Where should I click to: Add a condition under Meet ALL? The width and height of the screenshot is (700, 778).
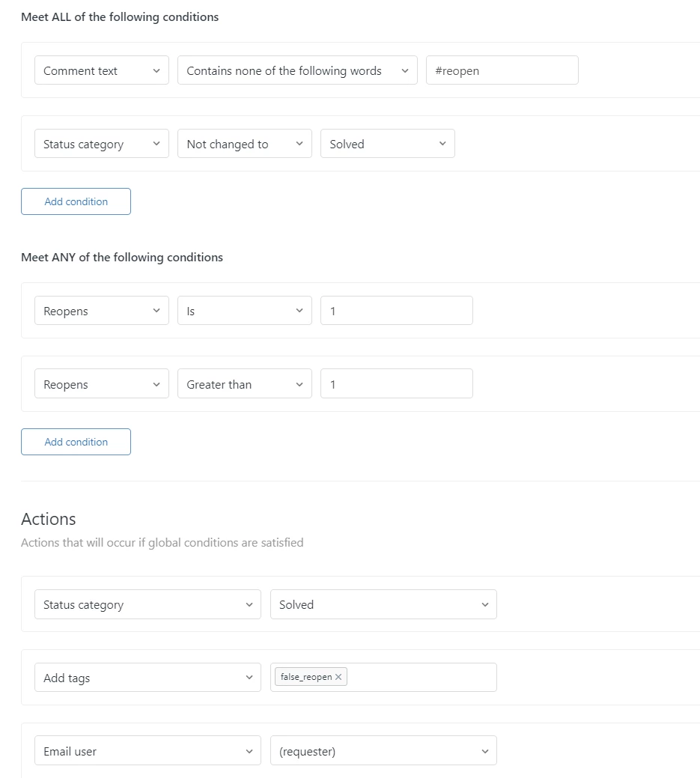click(x=76, y=201)
